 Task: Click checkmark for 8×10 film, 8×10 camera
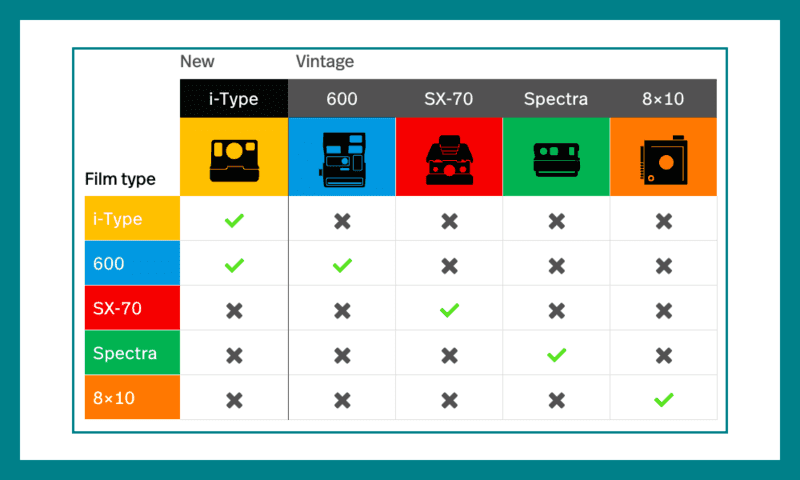click(x=663, y=399)
